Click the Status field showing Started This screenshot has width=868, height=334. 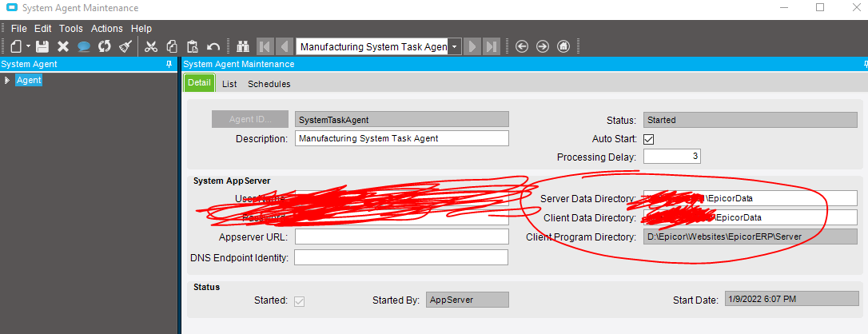pyautogui.click(x=750, y=119)
